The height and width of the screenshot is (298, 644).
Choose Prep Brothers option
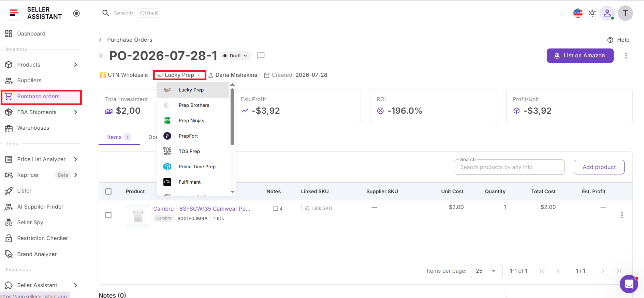pyautogui.click(x=193, y=105)
